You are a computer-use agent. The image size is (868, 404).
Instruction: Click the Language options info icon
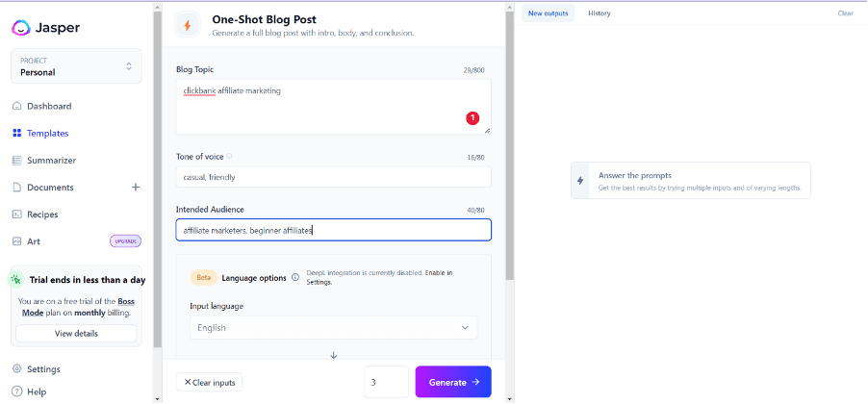(x=295, y=278)
